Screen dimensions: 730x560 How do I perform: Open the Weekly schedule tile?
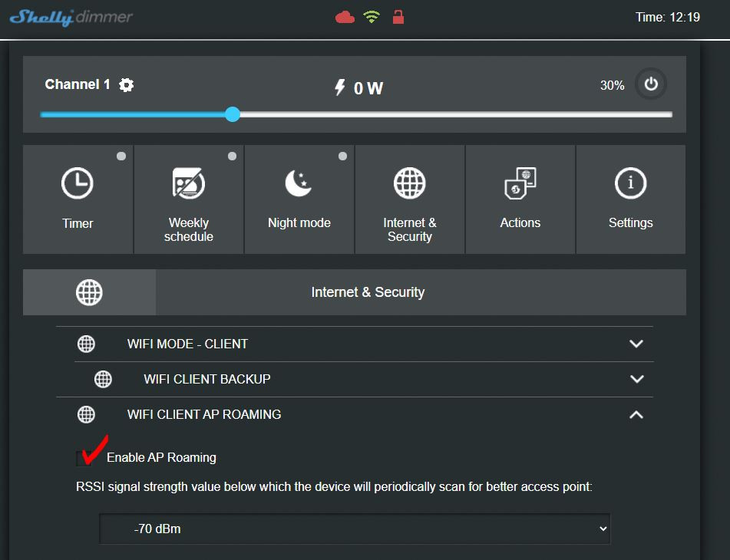(189, 199)
